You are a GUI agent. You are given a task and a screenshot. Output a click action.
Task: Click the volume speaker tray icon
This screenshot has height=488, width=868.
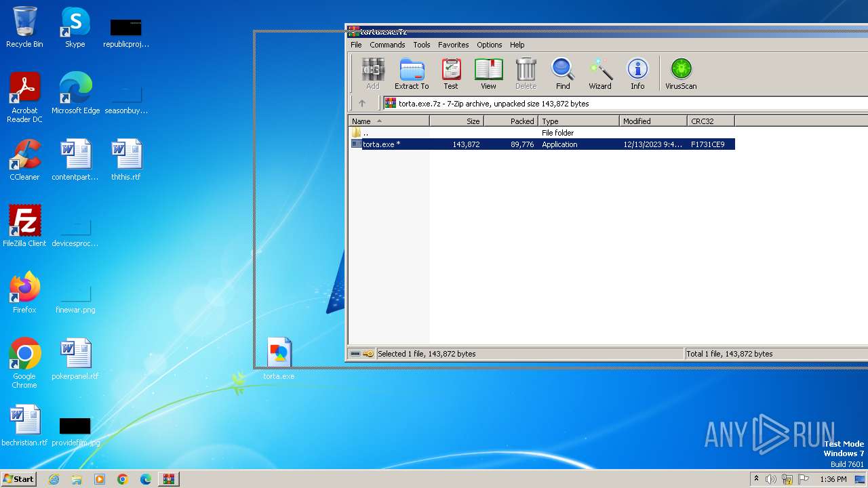click(771, 479)
